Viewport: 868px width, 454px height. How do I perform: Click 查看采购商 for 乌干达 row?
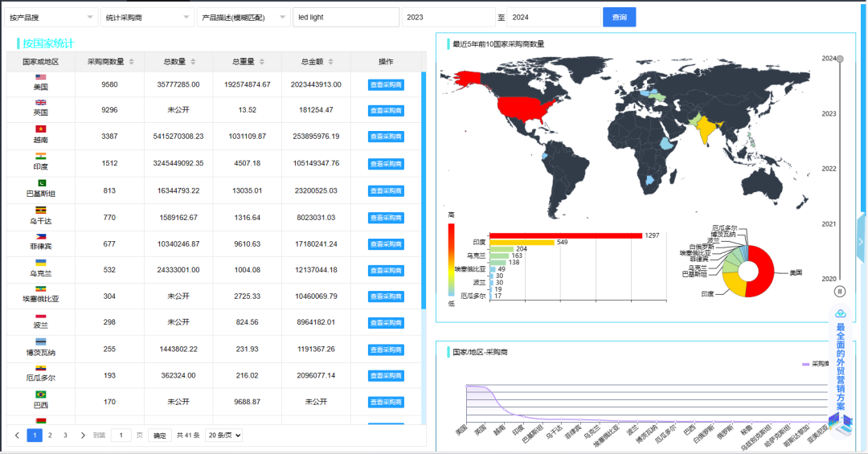pyautogui.click(x=386, y=218)
